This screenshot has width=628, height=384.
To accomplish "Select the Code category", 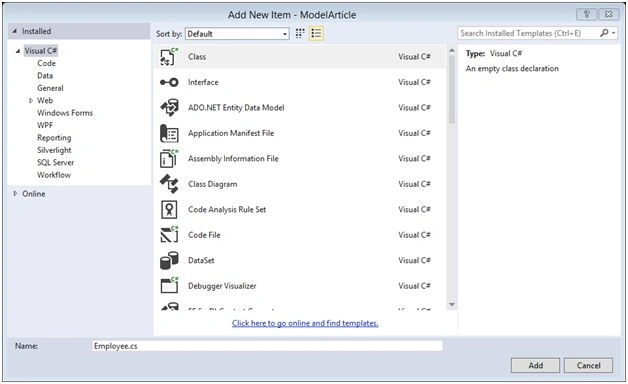I will coord(46,63).
